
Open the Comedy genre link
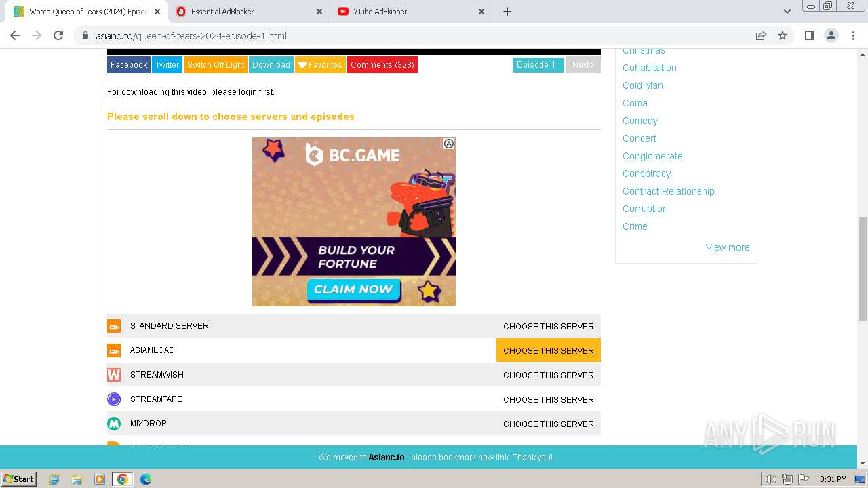[x=640, y=121]
